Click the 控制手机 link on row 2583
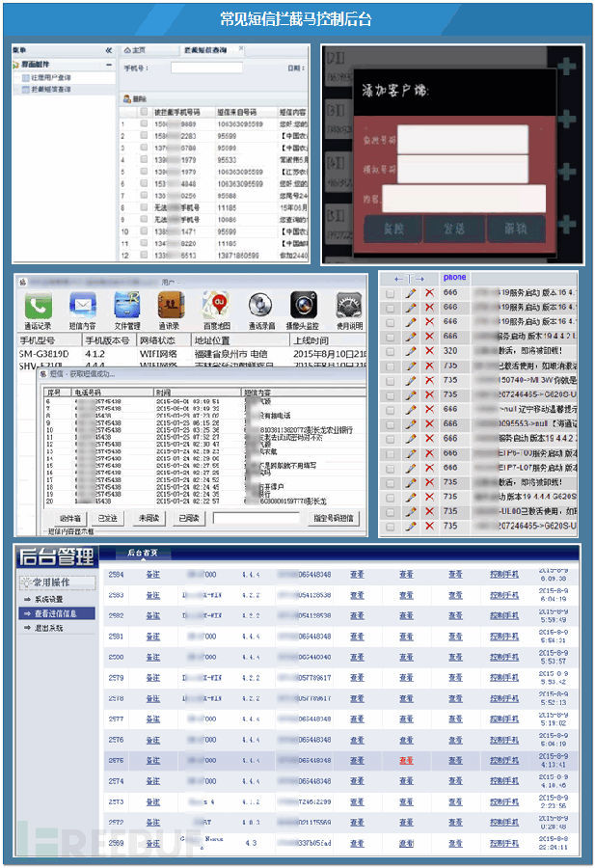 point(504,595)
